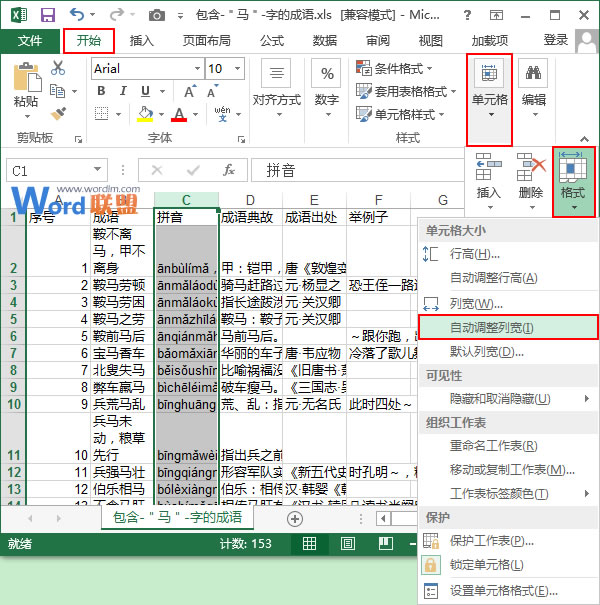This screenshot has height=605, width=600.
Task: Add a new sheet with plus button
Action: point(295,519)
